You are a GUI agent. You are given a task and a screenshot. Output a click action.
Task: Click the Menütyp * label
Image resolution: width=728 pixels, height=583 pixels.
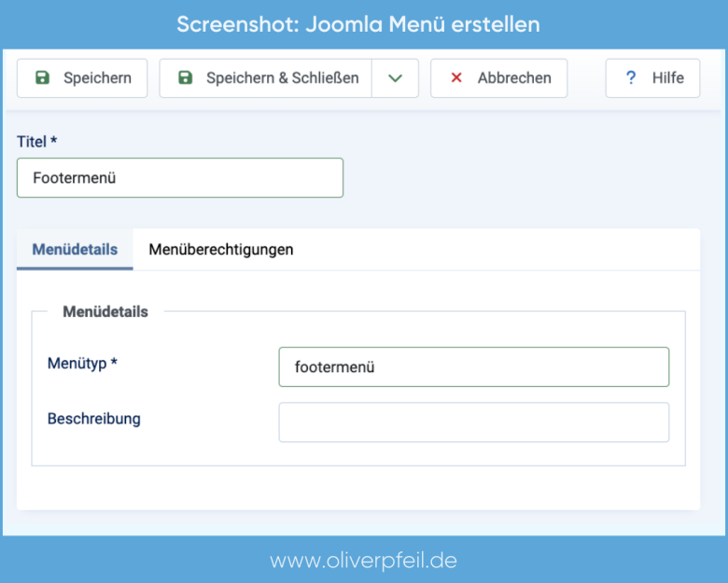pyautogui.click(x=82, y=363)
